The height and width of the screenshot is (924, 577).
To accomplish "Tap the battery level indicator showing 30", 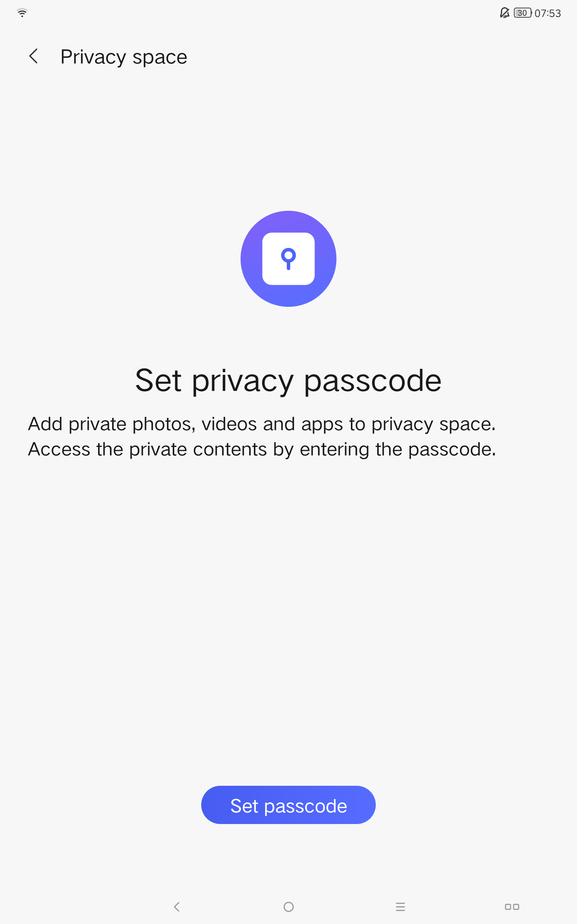I will 523,13.
